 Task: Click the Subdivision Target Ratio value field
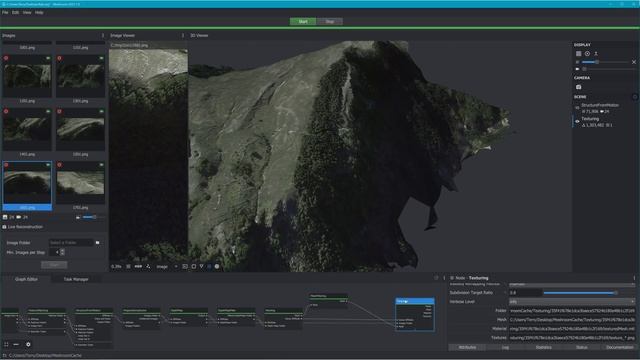point(525,293)
